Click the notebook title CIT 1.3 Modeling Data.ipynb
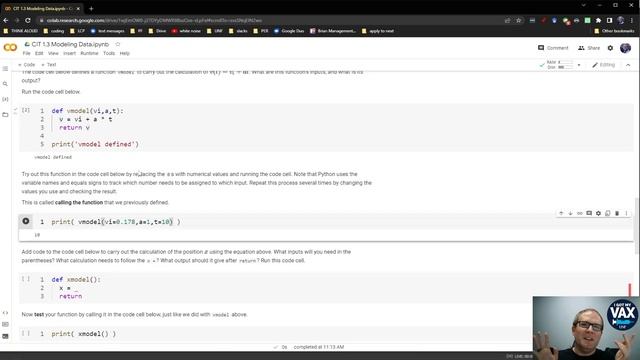 (x=70, y=44)
